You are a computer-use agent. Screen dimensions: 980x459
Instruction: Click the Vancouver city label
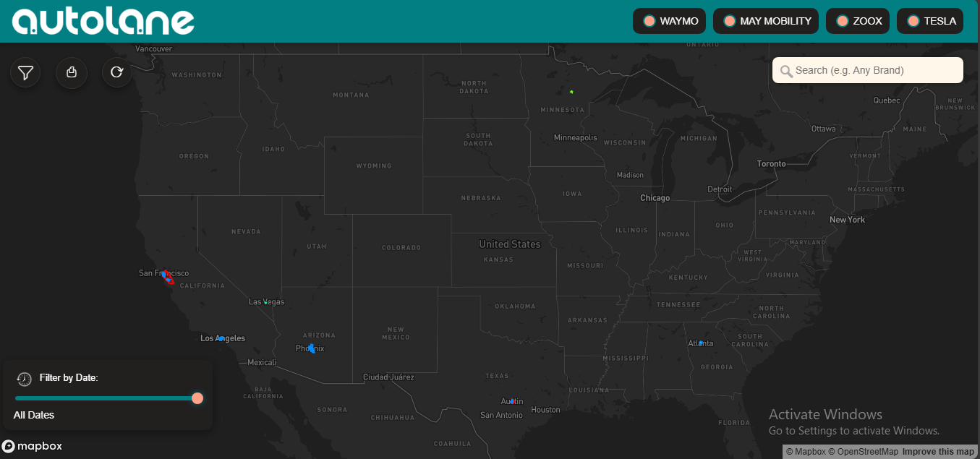tap(154, 49)
